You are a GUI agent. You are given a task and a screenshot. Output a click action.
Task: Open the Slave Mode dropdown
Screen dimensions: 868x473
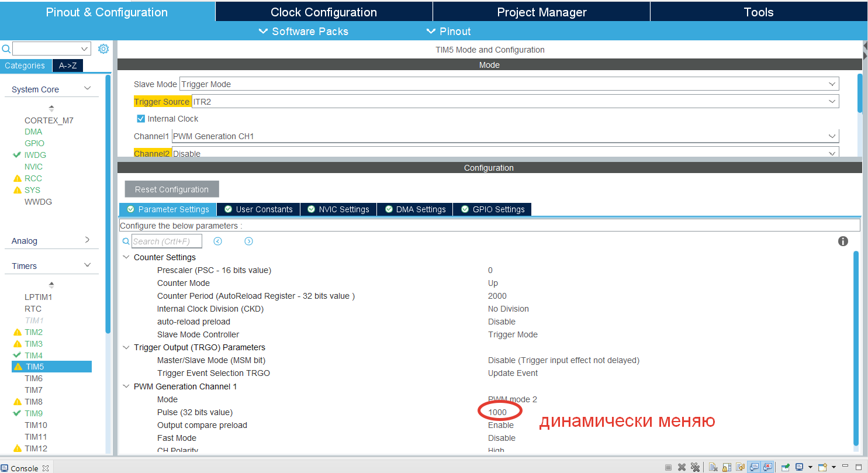point(509,84)
